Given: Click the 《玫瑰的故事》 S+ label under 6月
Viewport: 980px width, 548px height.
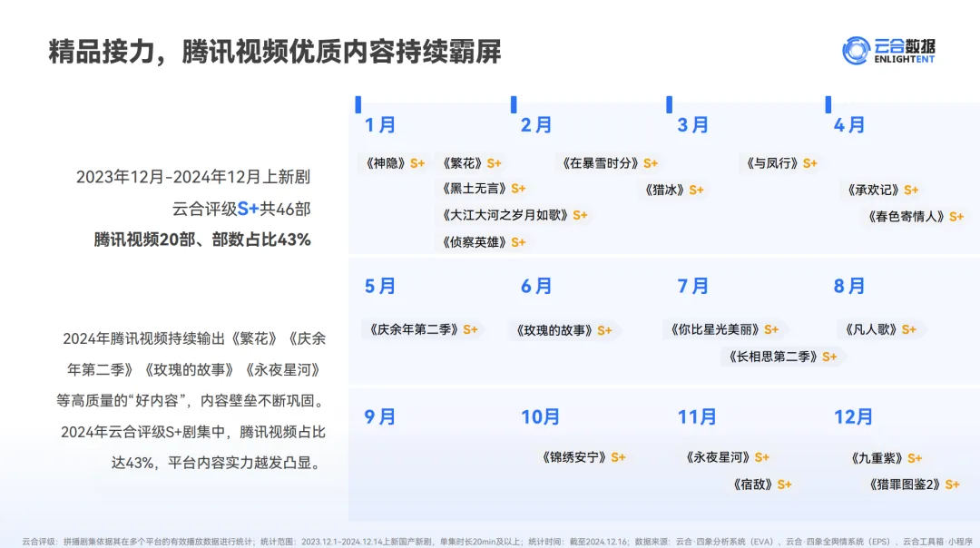Looking at the screenshot, I should (x=563, y=330).
